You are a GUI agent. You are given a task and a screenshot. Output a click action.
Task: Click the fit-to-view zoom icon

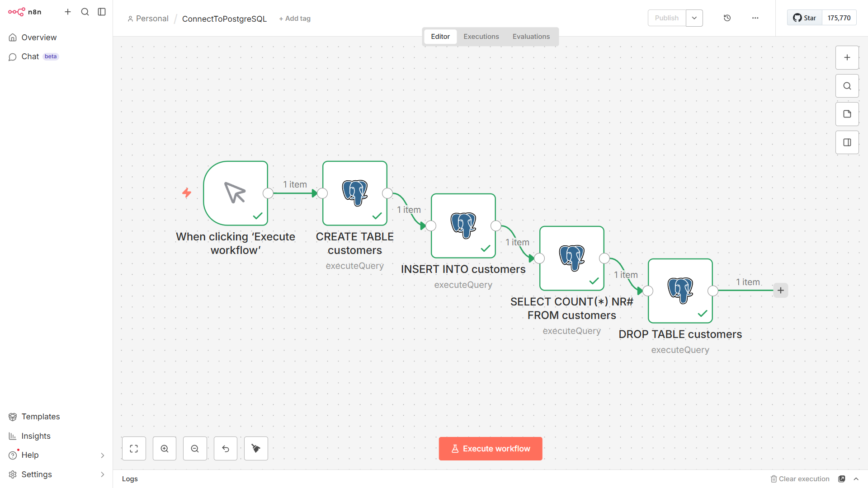134,449
